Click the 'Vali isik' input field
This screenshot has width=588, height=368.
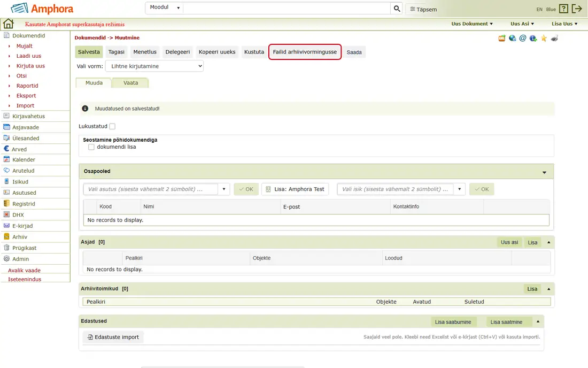tap(395, 189)
